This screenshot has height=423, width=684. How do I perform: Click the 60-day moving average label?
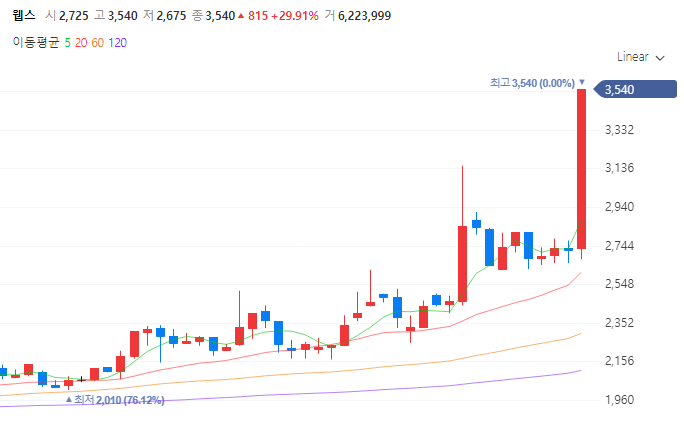coord(98,43)
